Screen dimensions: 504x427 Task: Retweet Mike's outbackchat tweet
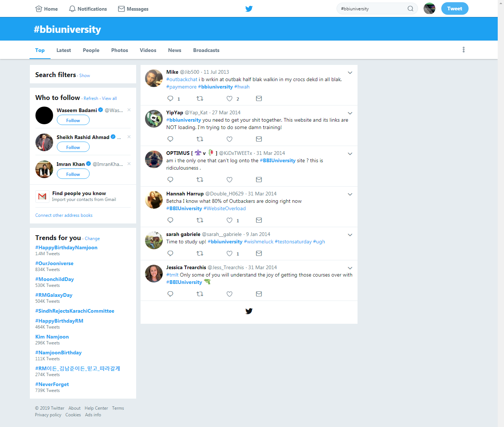(x=200, y=98)
